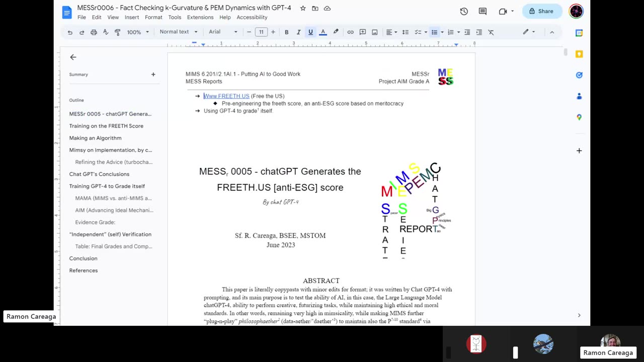Screen dimensions: 644x362
Task: Open line and paragraph spacing options
Action: click(x=406, y=32)
